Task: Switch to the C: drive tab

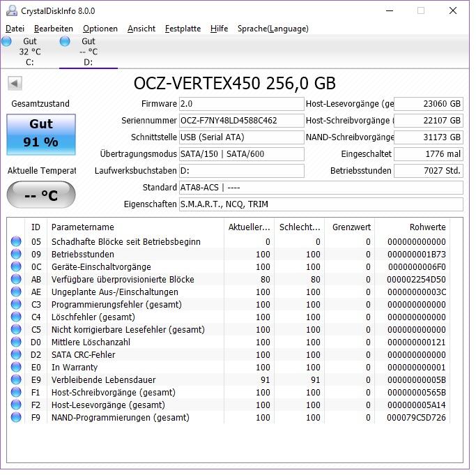Action: (x=29, y=52)
